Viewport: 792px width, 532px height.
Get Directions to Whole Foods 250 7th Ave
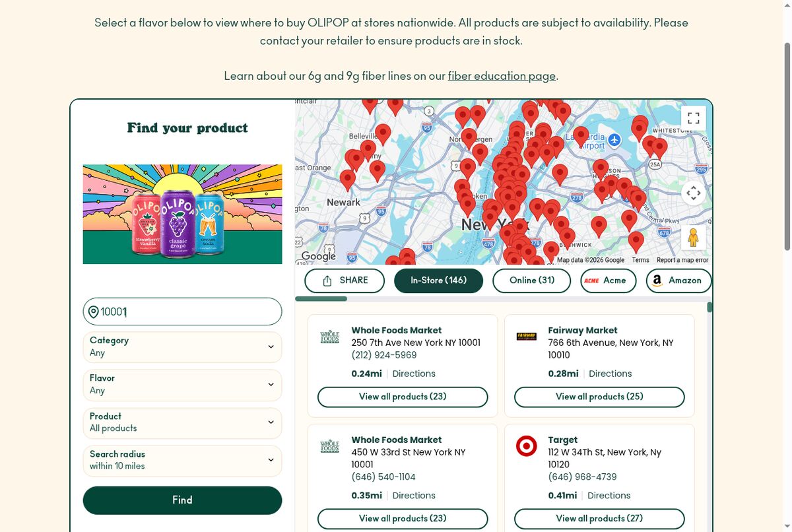coord(414,374)
